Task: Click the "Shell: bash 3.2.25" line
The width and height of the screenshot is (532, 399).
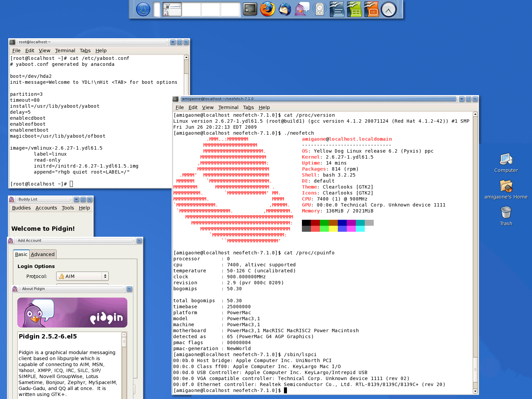Action: (329, 175)
